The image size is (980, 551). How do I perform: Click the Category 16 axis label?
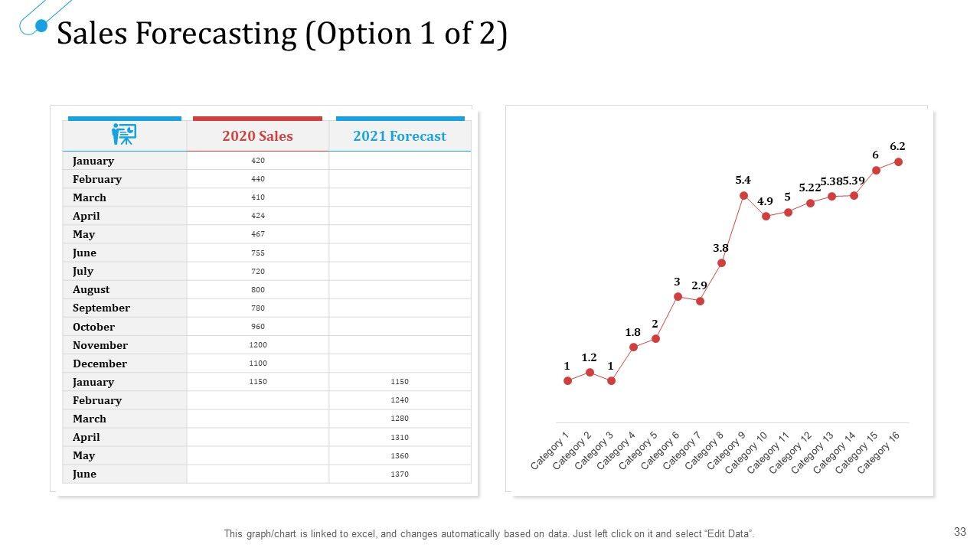878,453
